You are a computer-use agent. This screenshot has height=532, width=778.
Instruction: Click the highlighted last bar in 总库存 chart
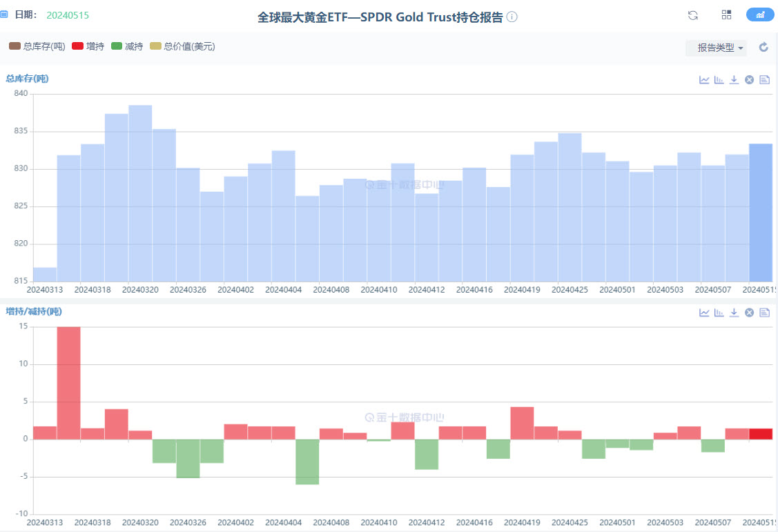click(761, 213)
